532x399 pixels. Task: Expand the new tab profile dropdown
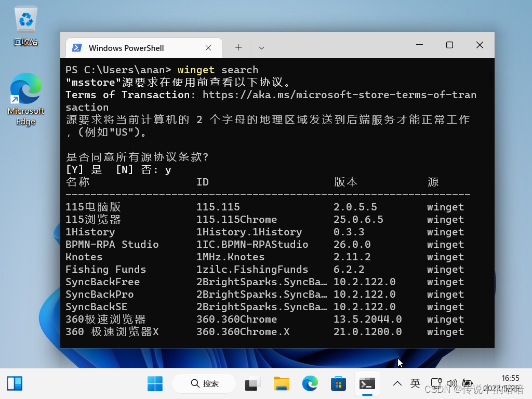[x=261, y=48]
